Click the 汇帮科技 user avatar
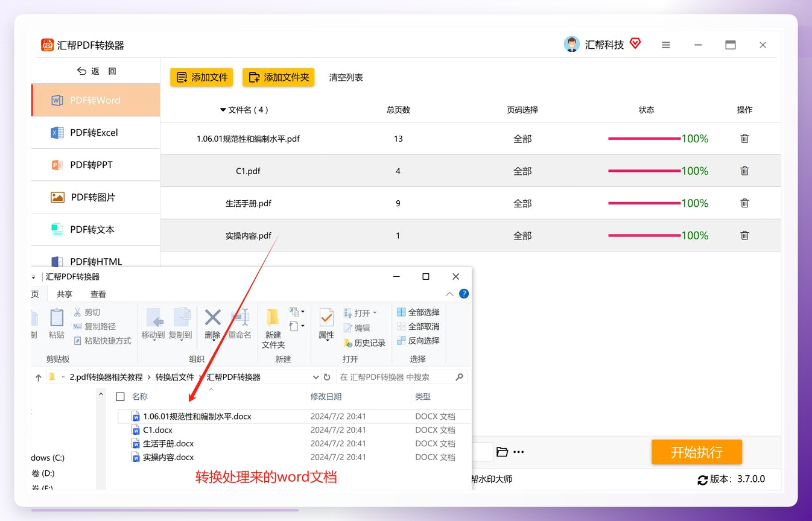Screen dimensions: 812x521 pyautogui.click(x=571, y=45)
